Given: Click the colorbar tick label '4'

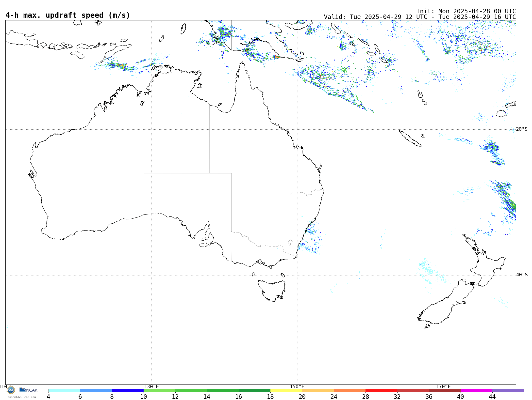Looking at the screenshot, I should click(49, 397).
